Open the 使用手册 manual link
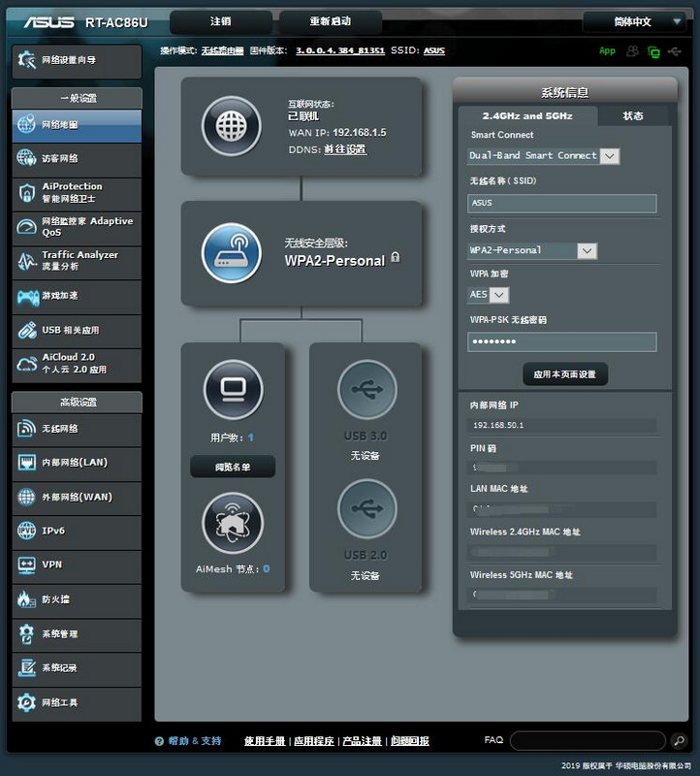The width and height of the screenshot is (700, 776). [265, 741]
